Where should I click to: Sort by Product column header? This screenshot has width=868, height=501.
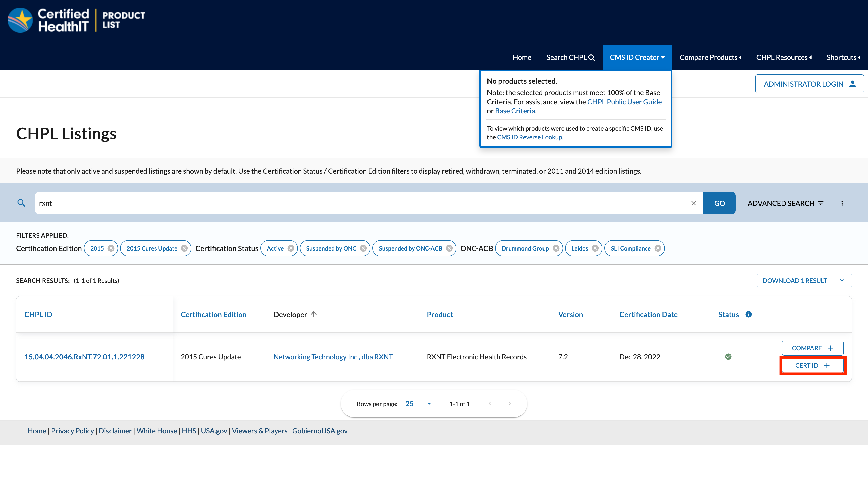point(440,314)
